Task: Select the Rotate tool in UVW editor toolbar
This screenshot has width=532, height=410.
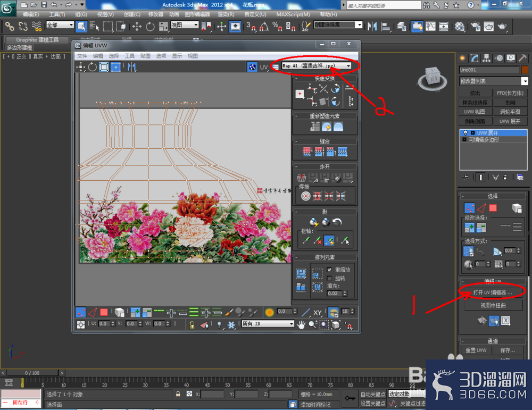Action: click(92, 67)
